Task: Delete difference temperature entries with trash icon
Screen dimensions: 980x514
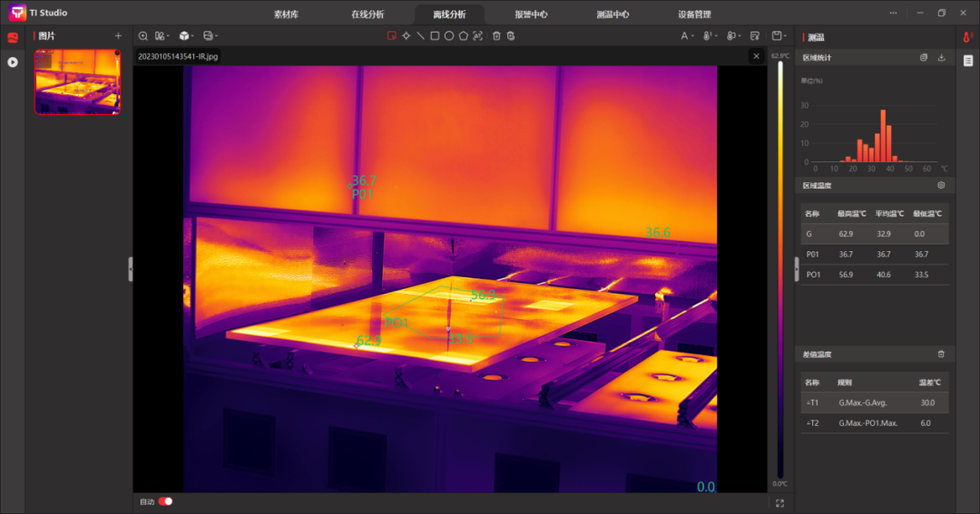Action: pos(941,354)
